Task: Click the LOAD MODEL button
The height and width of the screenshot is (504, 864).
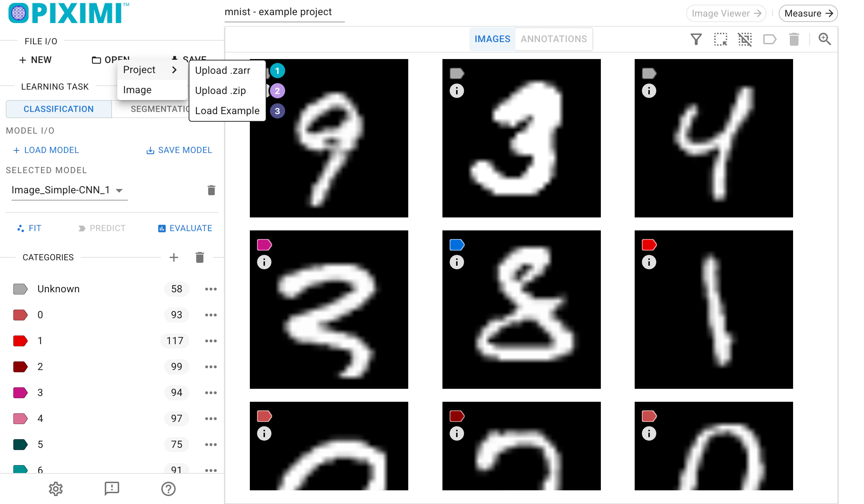Action: point(46,150)
